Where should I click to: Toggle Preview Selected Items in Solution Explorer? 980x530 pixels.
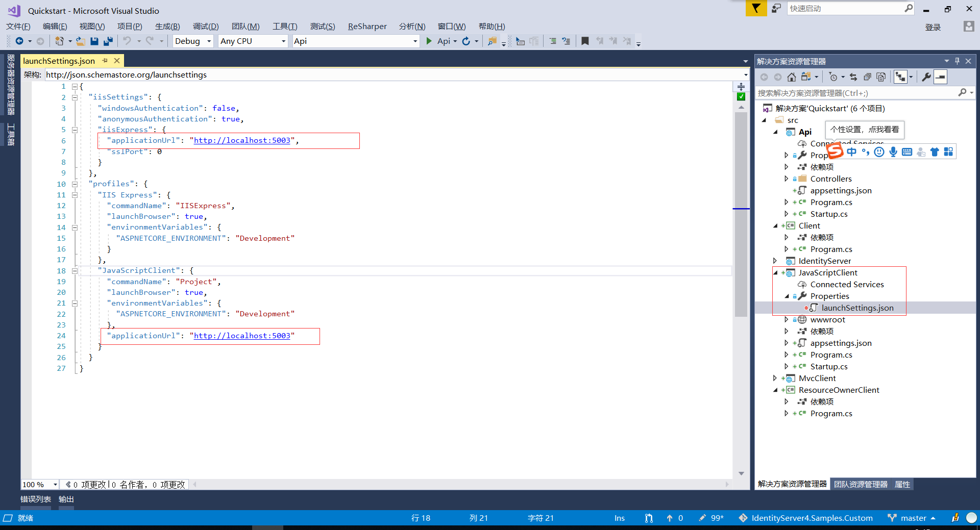(x=940, y=77)
